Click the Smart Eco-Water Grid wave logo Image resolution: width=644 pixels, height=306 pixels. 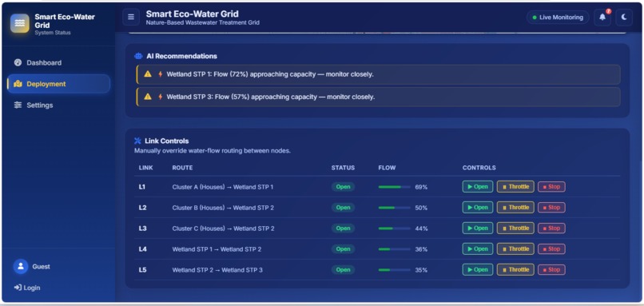click(x=20, y=23)
